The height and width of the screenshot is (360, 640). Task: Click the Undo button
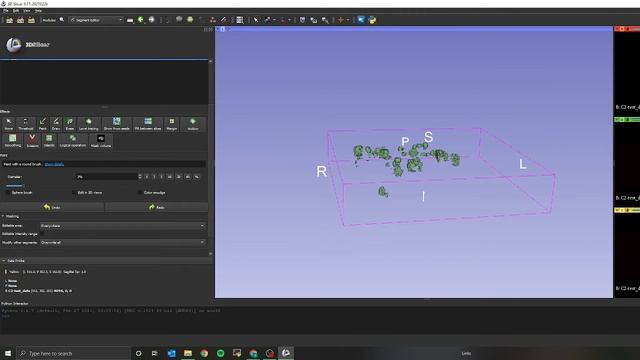52,207
